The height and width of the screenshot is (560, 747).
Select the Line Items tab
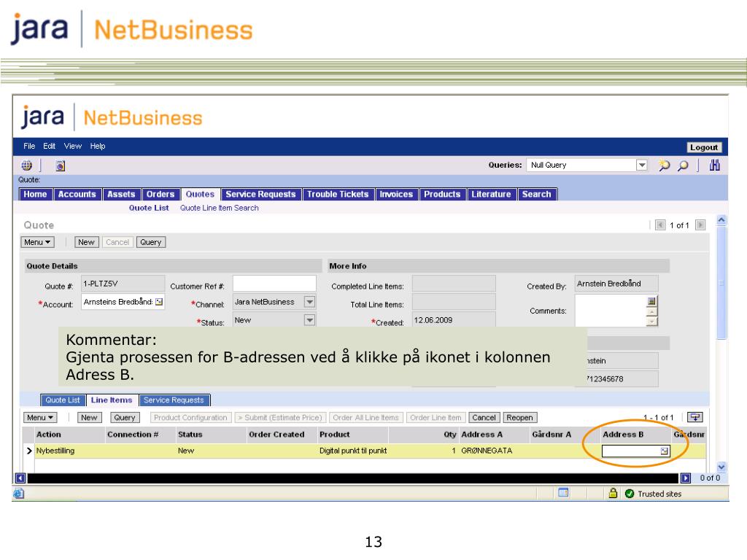(x=112, y=400)
